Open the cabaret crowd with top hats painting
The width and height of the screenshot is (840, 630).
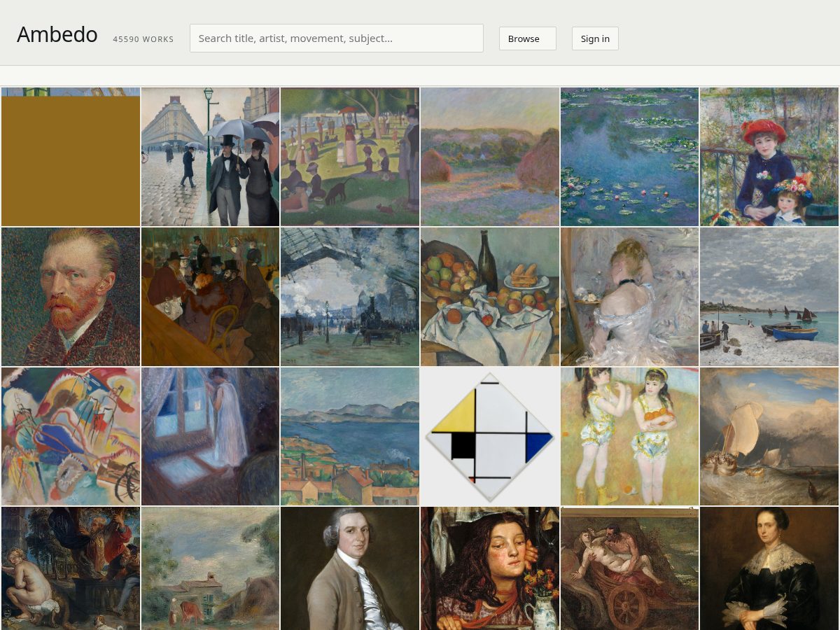coord(210,297)
